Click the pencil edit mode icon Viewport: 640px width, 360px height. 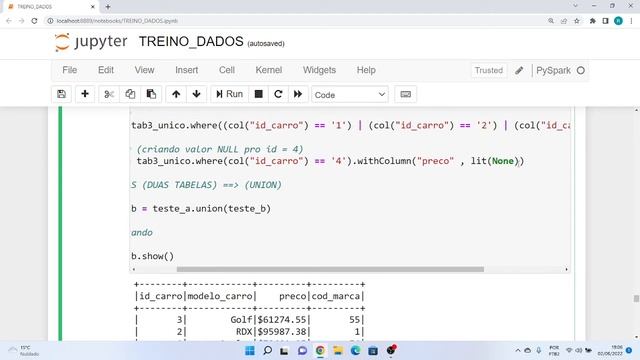click(519, 70)
